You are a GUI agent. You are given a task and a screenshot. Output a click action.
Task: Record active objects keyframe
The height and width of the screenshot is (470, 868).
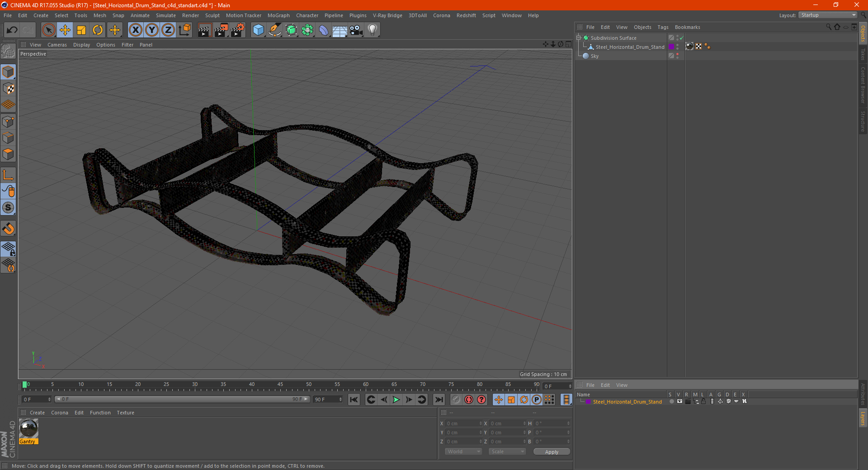click(456, 399)
